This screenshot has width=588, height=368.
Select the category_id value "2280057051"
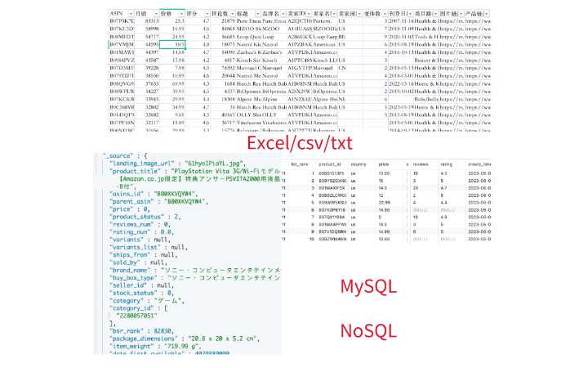pyautogui.click(x=136, y=316)
